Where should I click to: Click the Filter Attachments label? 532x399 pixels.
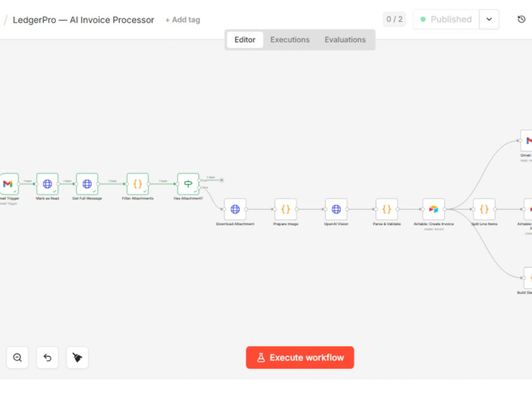click(138, 198)
